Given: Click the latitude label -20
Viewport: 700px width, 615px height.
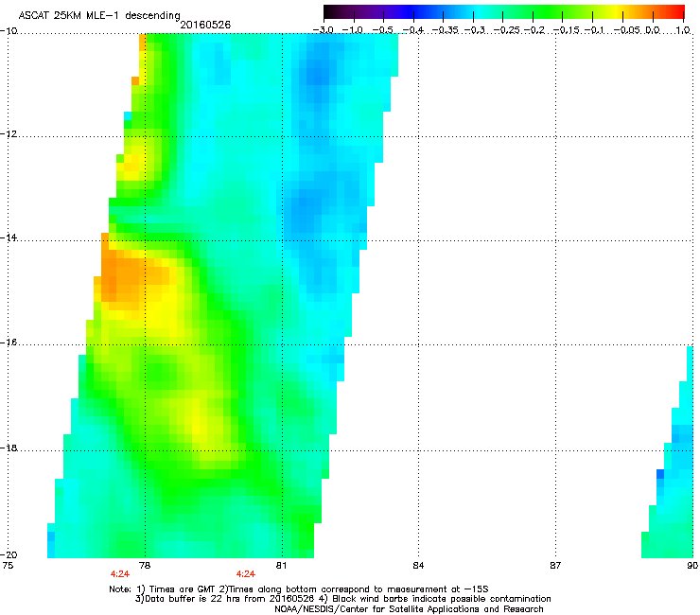Looking at the screenshot, I should [8, 554].
